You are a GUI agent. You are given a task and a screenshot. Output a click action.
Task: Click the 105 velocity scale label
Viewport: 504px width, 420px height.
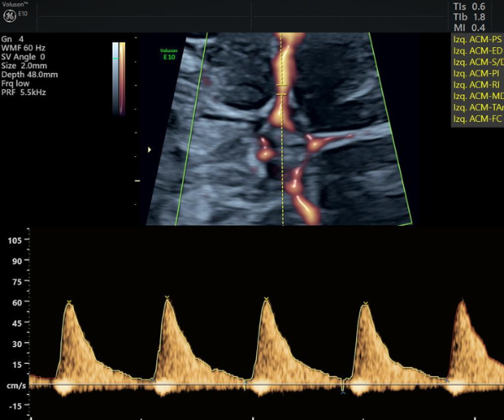click(x=15, y=240)
